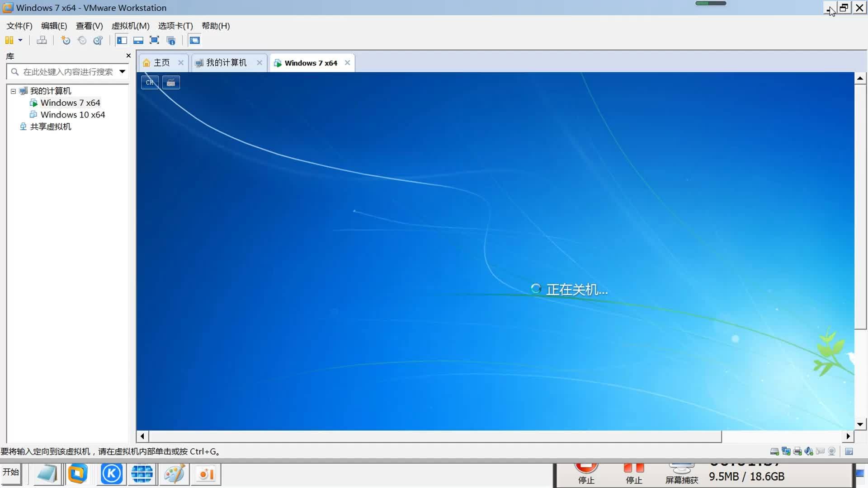This screenshot has width=868, height=488.
Task: Toggle the library sidebar view icon
Action: (x=122, y=40)
